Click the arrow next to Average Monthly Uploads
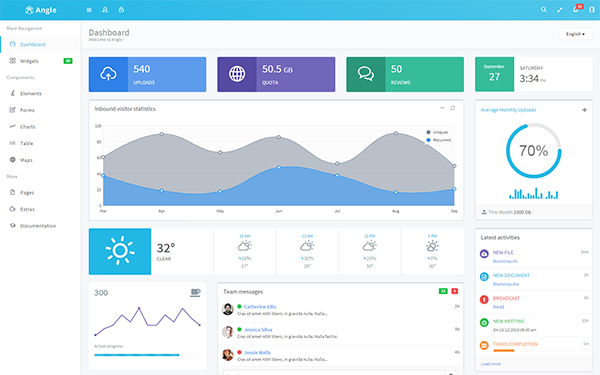 coord(584,110)
